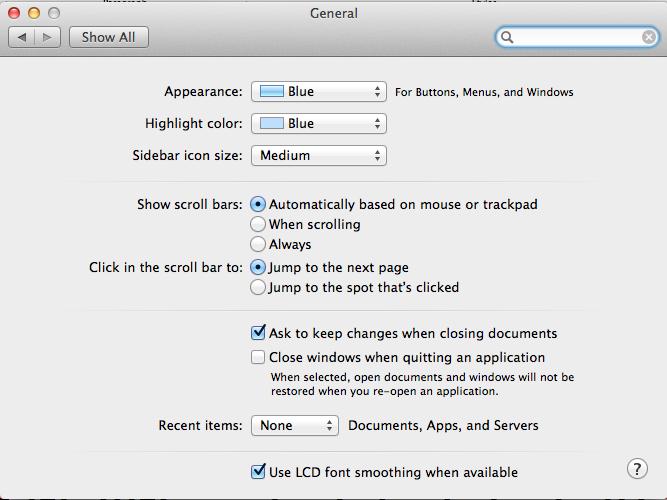Click the yellow minimize window button
Viewport: 667px width, 500px height.
coord(34,13)
